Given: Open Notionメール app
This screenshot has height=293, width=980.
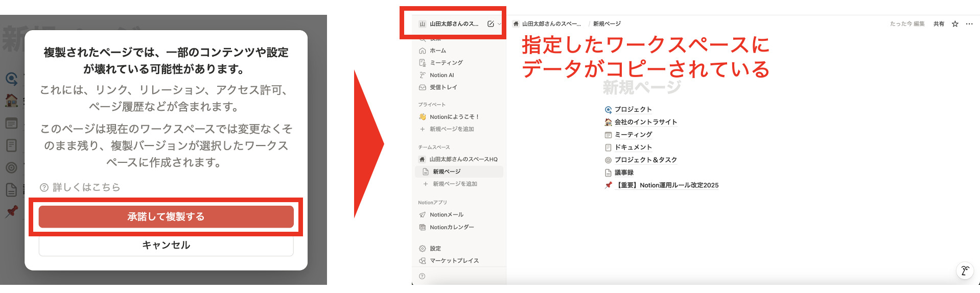Looking at the screenshot, I should tap(459, 215).
